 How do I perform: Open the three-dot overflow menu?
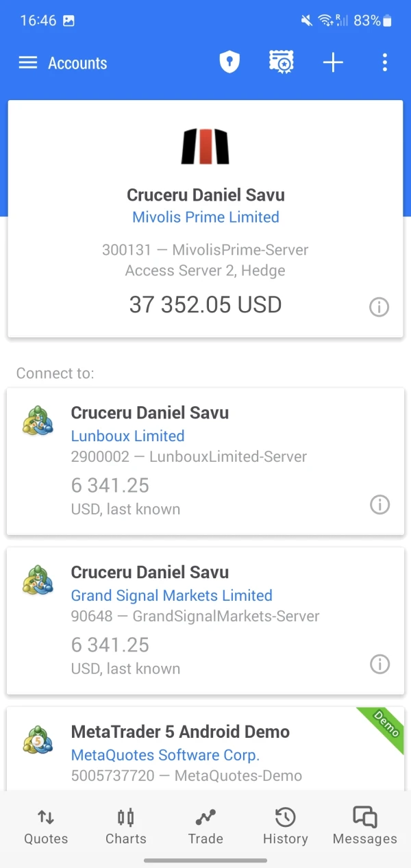(x=384, y=63)
